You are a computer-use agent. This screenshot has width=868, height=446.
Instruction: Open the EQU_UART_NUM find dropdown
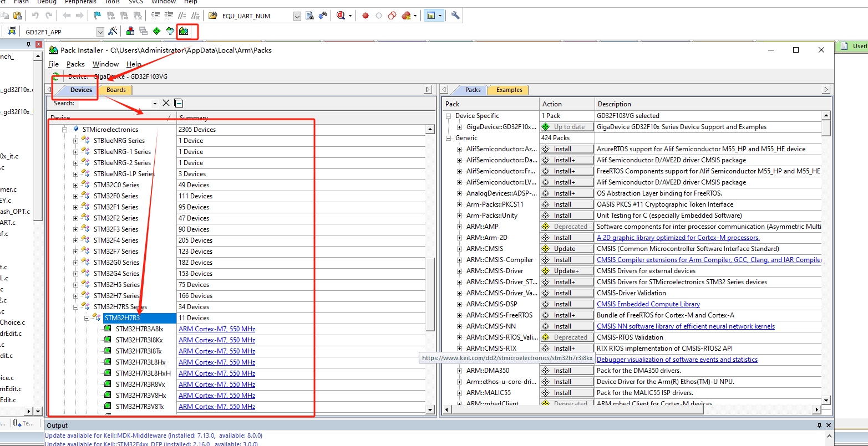tap(297, 16)
